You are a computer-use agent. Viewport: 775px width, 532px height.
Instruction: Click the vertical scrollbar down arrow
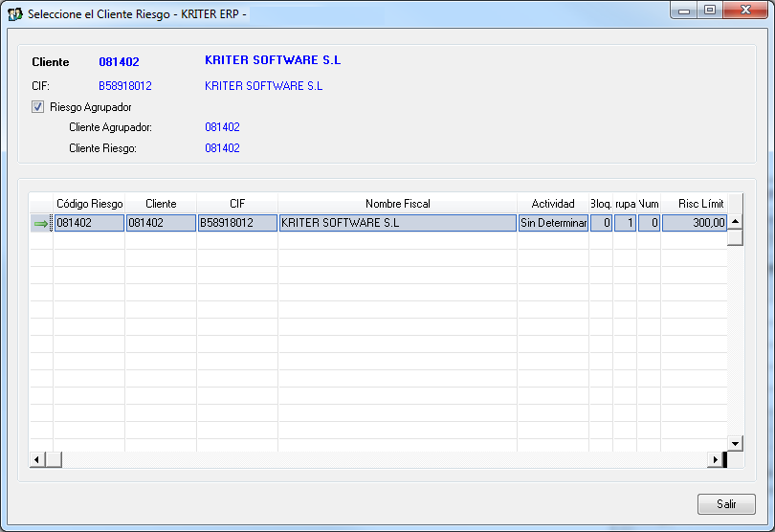tap(735, 444)
